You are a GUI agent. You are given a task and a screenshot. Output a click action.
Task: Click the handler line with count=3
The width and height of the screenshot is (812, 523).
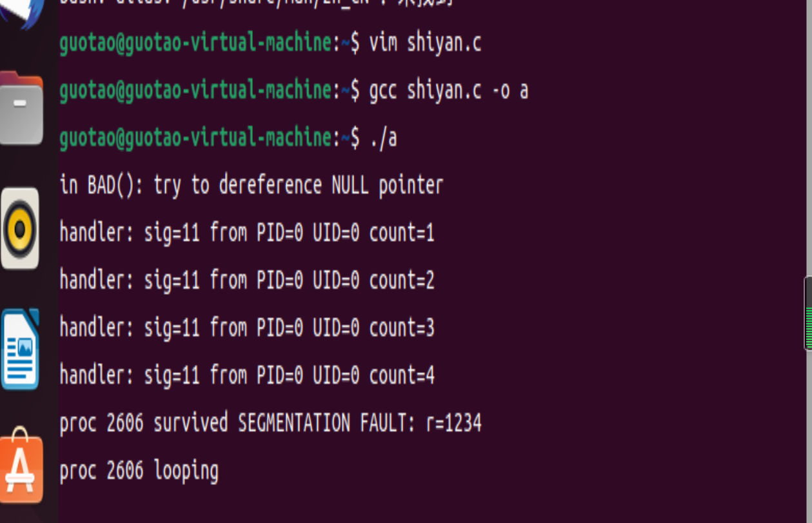tap(246, 328)
